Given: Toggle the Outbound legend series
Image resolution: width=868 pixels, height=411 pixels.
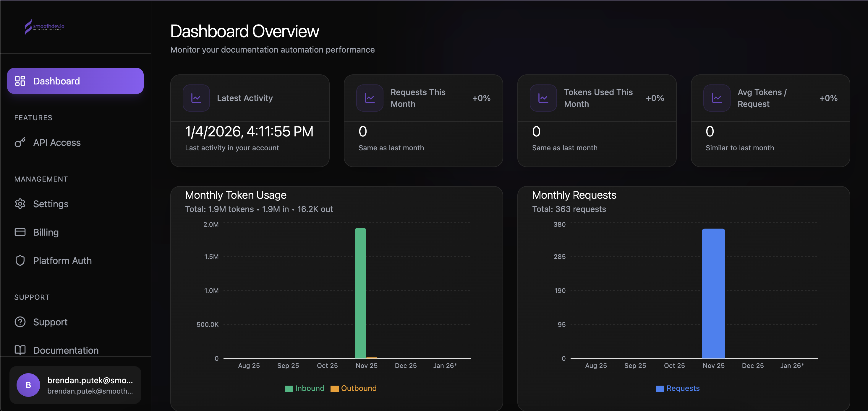Looking at the screenshot, I should pos(354,388).
